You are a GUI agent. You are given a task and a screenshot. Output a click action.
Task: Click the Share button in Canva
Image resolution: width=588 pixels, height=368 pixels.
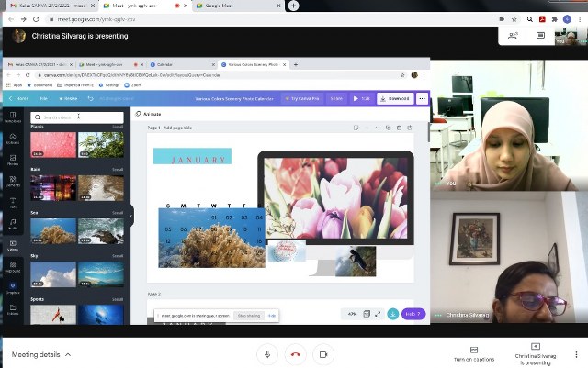coord(336,98)
